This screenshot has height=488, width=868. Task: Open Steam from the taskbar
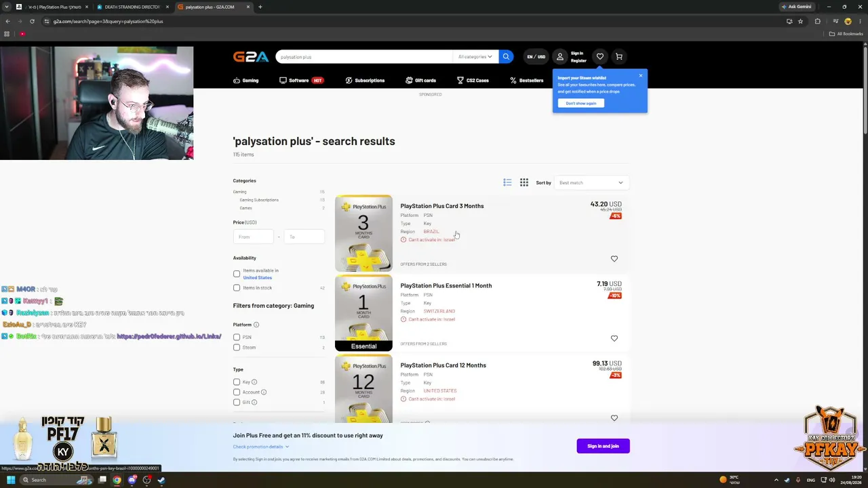[x=161, y=480]
